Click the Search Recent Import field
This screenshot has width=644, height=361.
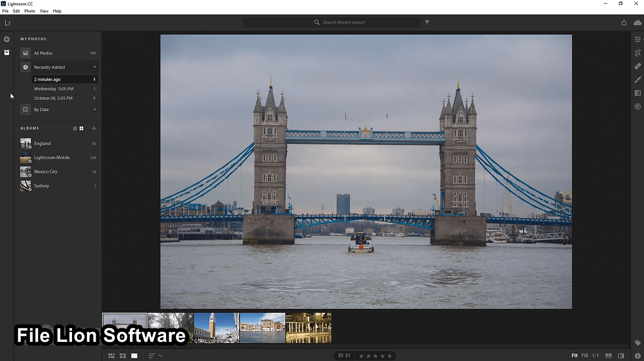click(x=331, y=22)
